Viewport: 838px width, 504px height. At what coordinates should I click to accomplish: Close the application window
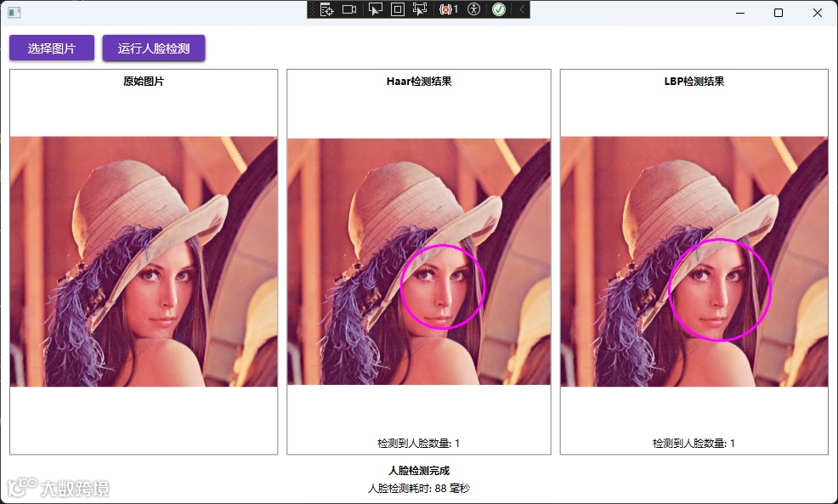point(817,13)
